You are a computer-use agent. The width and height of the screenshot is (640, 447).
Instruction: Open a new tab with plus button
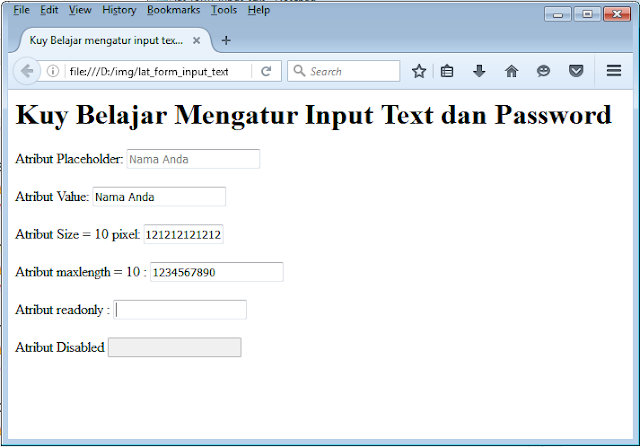226,40
